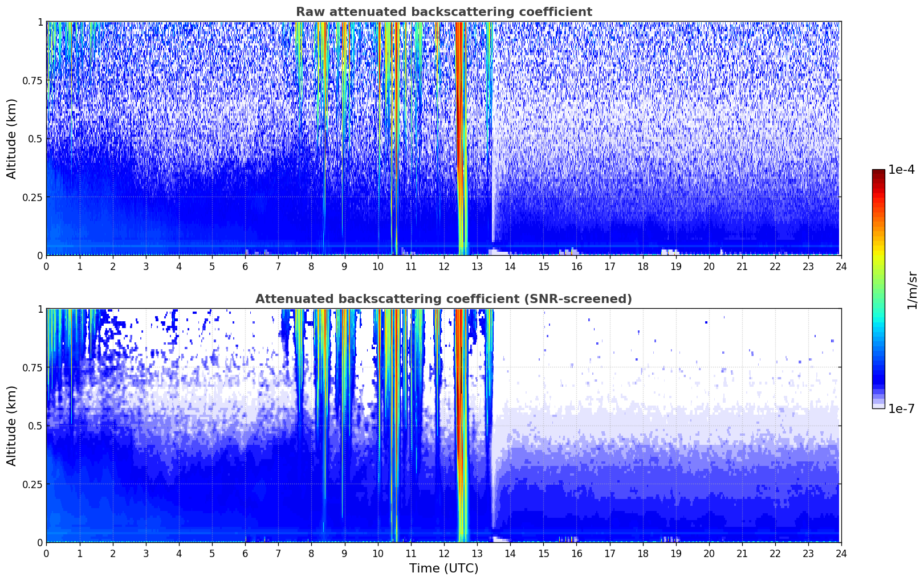
Task: Click hour tick '9' under raw plot
Action: (344, 266)
